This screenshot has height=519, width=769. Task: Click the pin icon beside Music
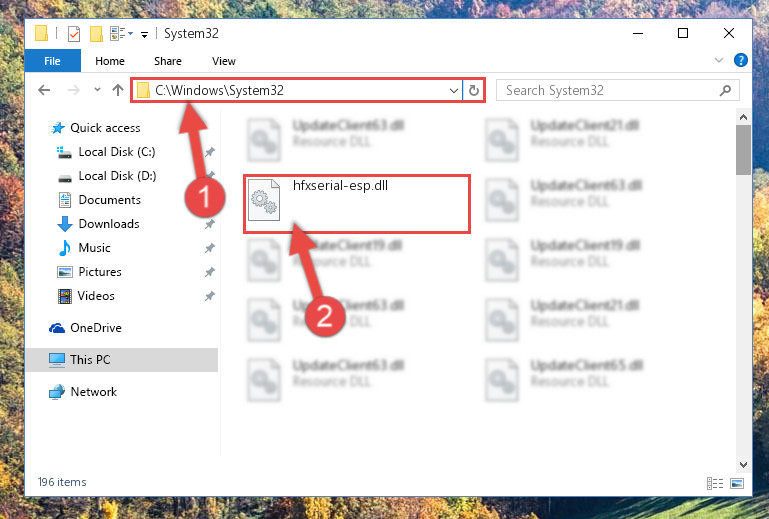pos(209,248)
